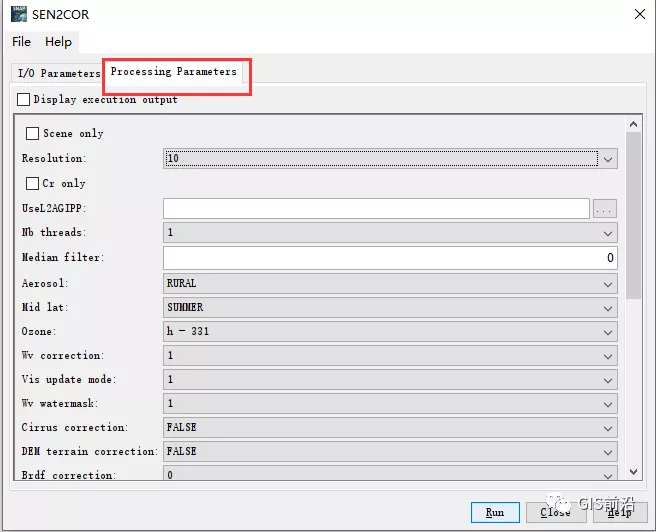
Task: Open the Resolution dropdown
Action: pyautogui.click(x=390, y=159)
